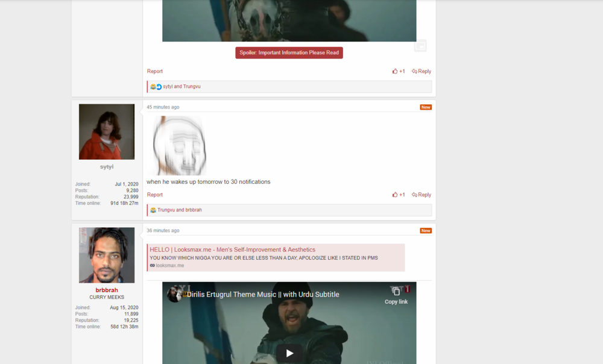Open the HELLO Looksmax.me link preview title

(232, 249)
